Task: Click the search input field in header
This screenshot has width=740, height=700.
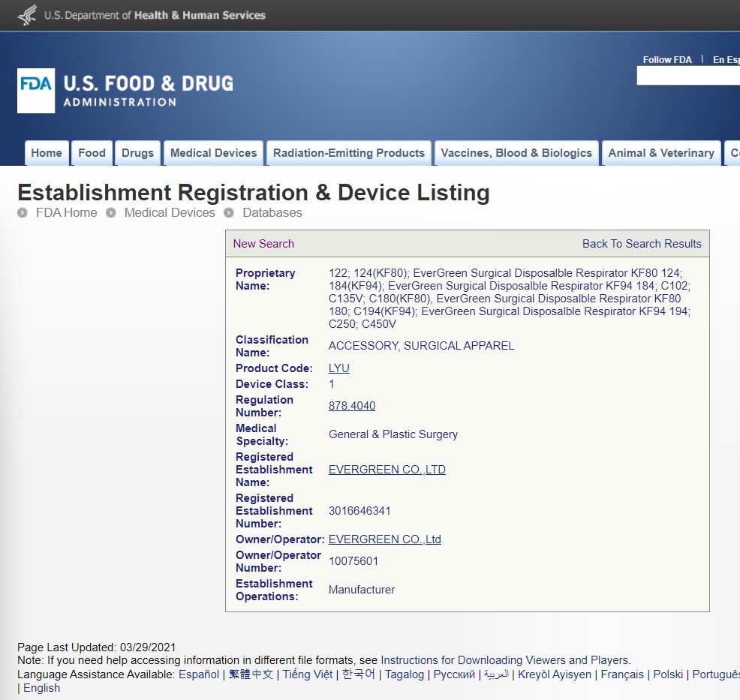Action: pyautogui.click(x=687, y=76)
